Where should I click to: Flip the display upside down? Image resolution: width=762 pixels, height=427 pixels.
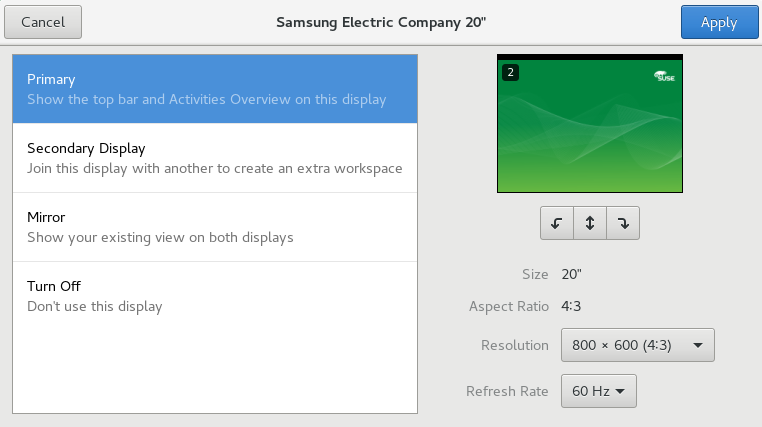(590, 224)
